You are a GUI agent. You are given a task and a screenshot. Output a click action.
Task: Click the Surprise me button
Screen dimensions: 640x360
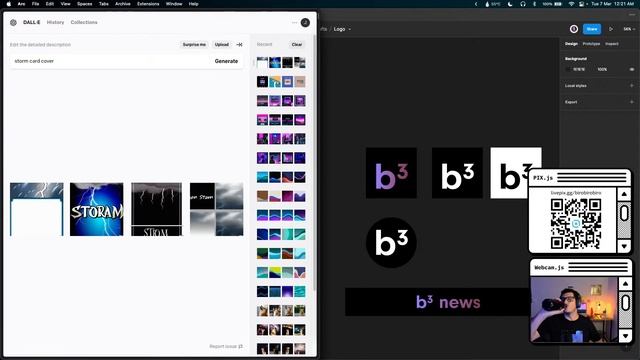click(194, 44)
